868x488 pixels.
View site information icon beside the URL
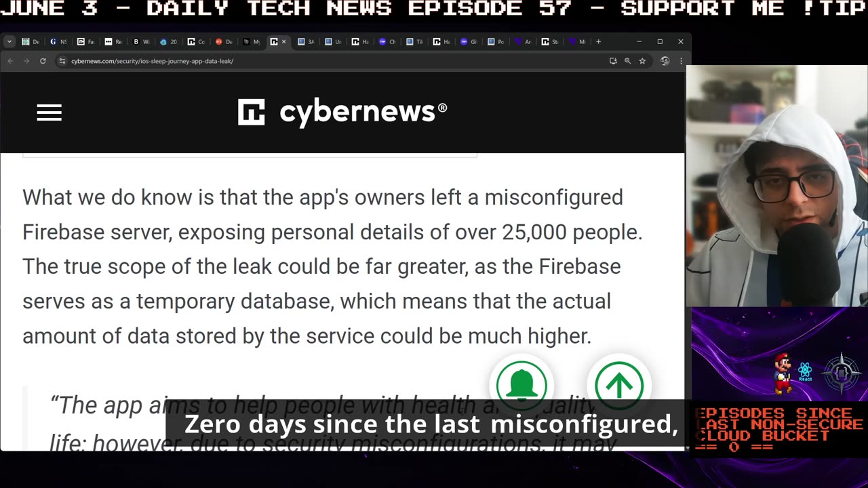click(62, 61)
